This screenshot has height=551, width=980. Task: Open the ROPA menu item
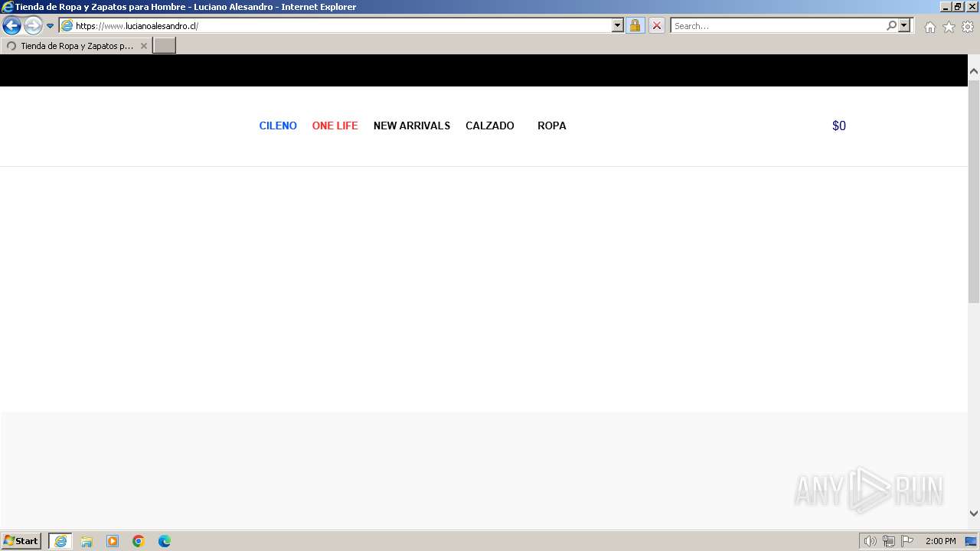552,126
